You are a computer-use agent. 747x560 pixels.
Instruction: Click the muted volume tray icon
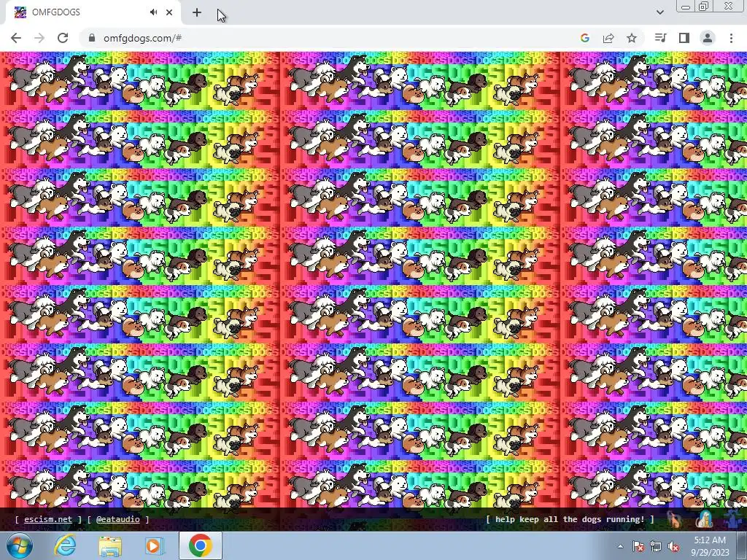click(x=673, y=547)
